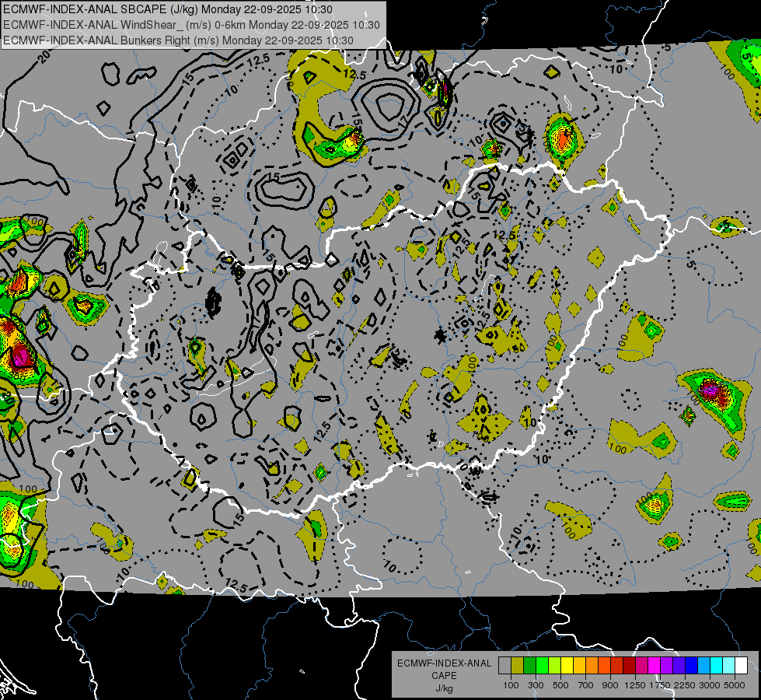Viewport: 761px width, 700px height.
Task: Click the 5000 tick label in the legend
Action: 735,685
